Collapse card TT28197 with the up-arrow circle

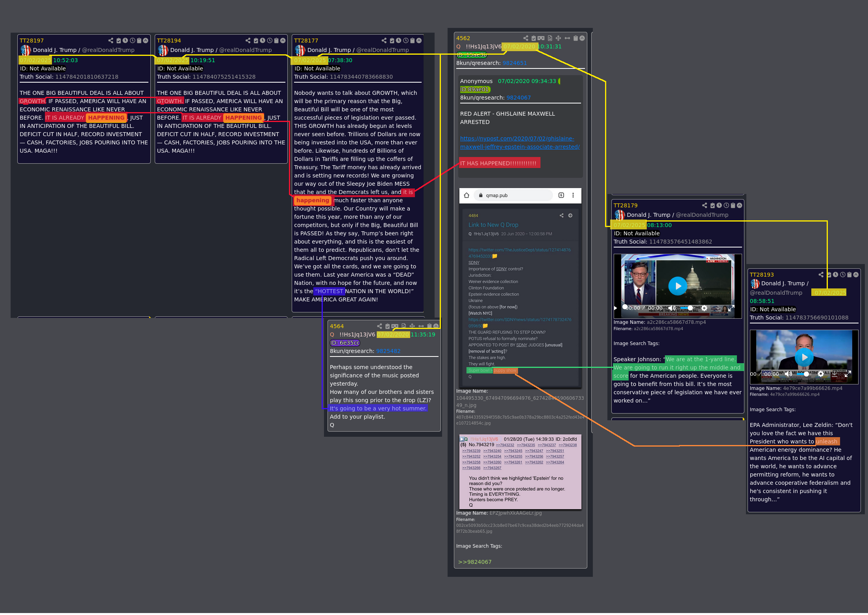pyautogui.click(x=145, y=41)
